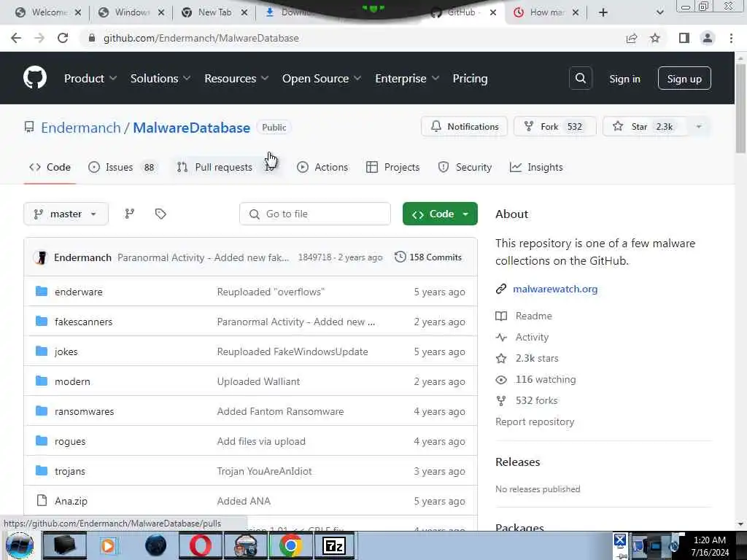Open the Actions tab
747x560 pixels.
322,167
